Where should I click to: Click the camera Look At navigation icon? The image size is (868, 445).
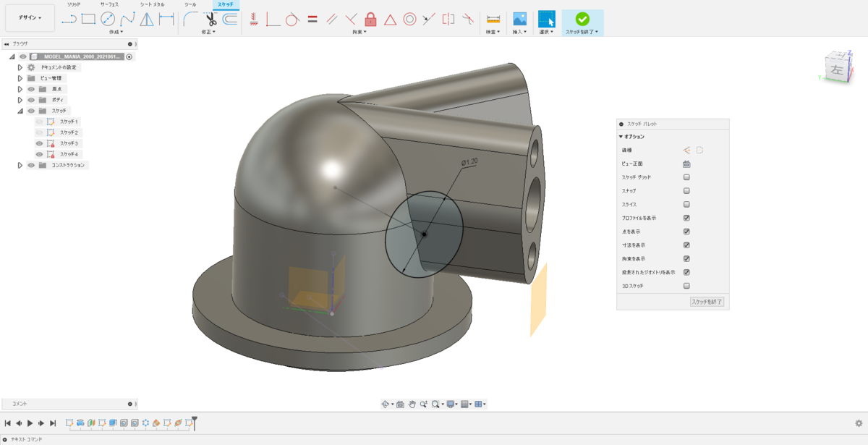[x=400, y=404]
